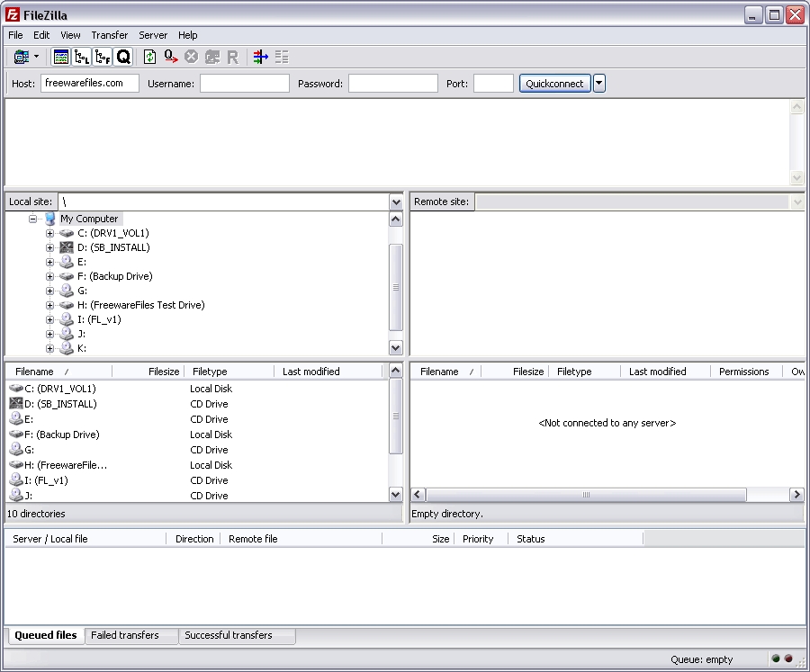Click the red activity indicator light
This screenshot has width=810, height=672.
(x=788, y=659)
